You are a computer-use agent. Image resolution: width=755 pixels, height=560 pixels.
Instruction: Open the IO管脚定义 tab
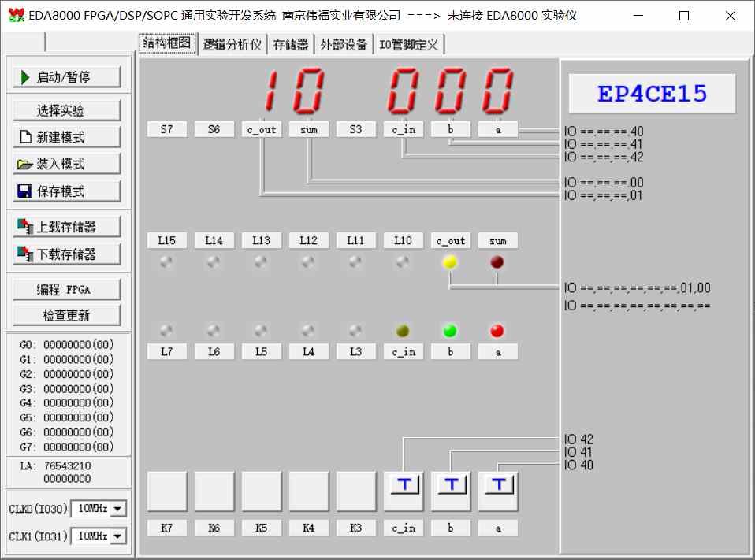pyautogui.click(x=408, y=44)
